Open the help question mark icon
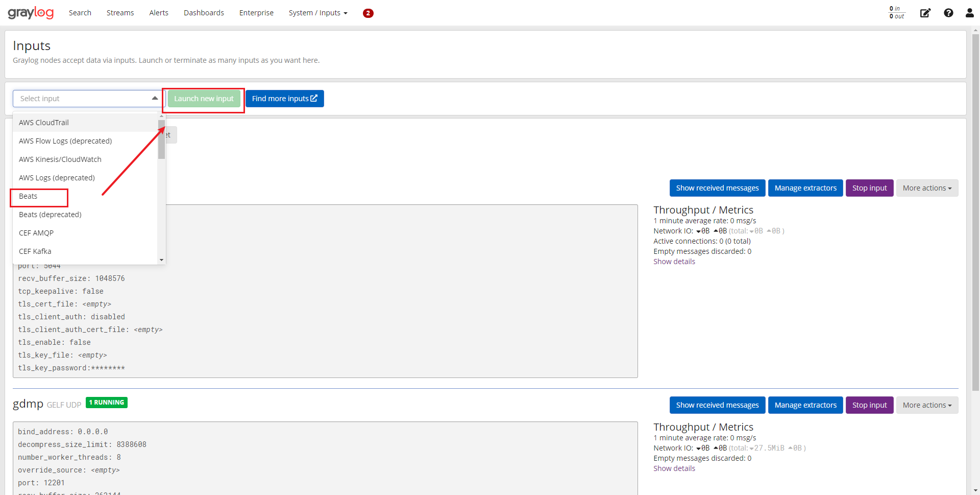Image resolution: width=980 pixels, height=495 pixels. pyautogui.click(x=948, y=13)
